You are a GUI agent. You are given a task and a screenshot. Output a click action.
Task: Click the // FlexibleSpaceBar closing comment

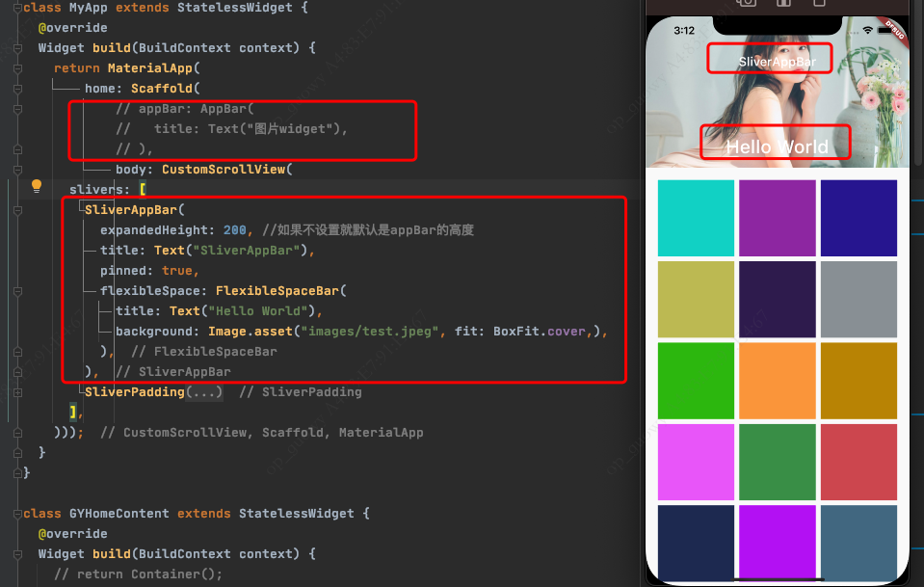pos(204,352)
